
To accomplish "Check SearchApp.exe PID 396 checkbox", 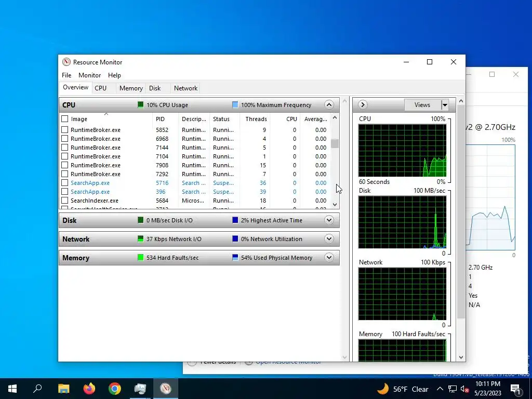I will (x=65, y=191).
